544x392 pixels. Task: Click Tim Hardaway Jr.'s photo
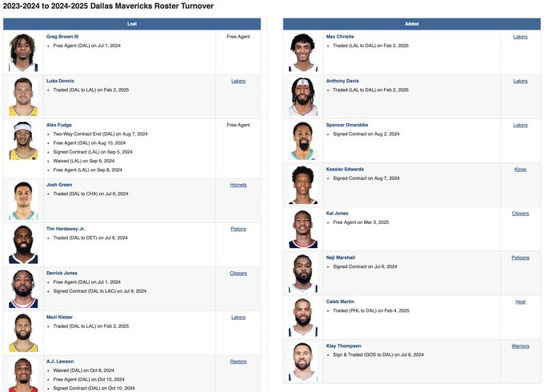pyautogui.click(x=23, y=245)
